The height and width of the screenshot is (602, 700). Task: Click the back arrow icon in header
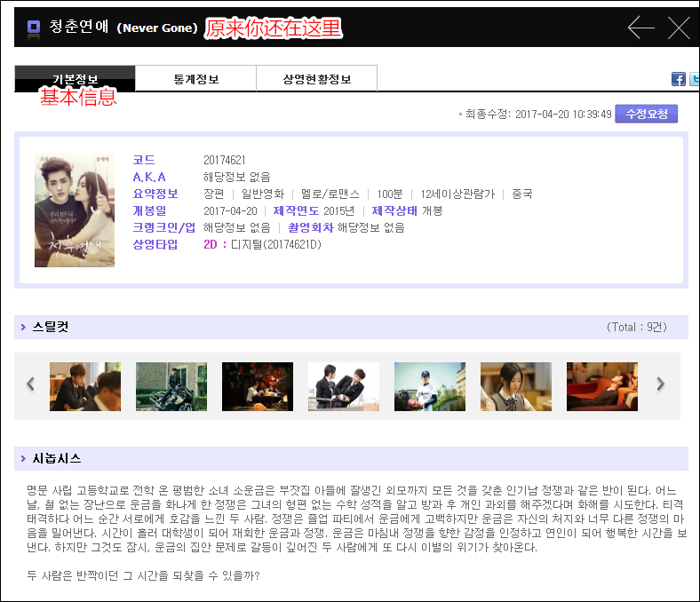coord(640,28)
